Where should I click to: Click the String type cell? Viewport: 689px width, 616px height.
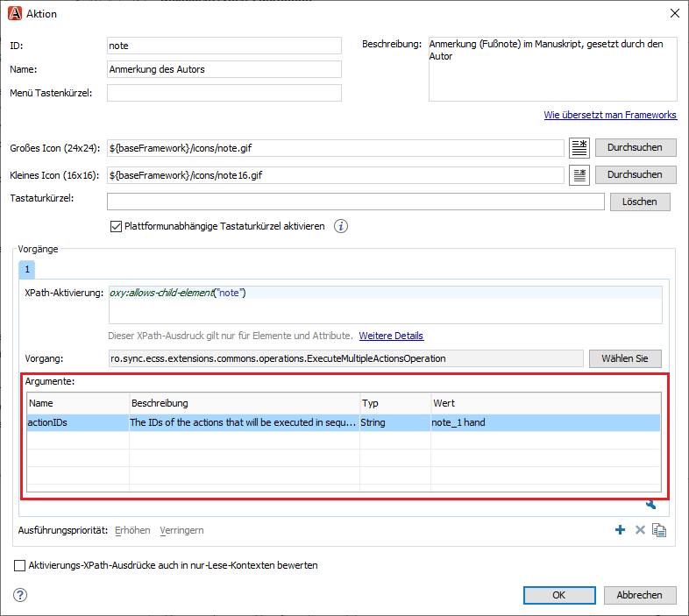click(395, 422)
